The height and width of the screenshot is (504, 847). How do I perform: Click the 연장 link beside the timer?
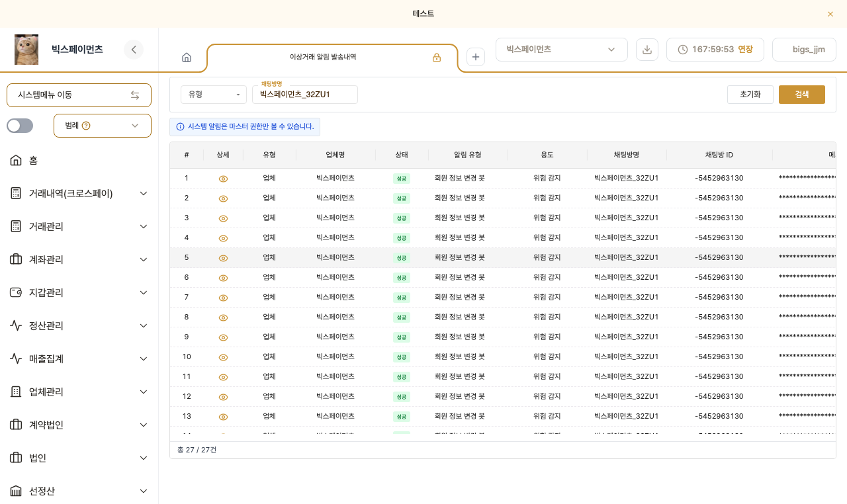[x=745, y=50]
